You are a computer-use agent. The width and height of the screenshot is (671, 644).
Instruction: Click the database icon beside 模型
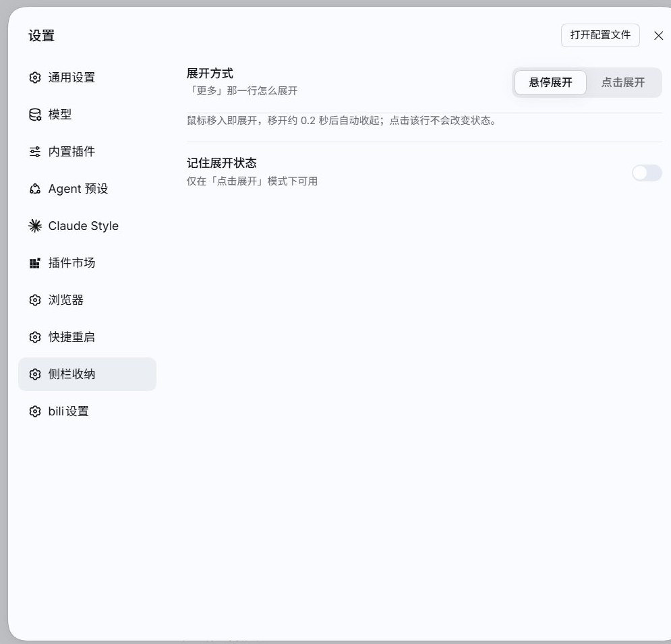(x=35, y=115)
